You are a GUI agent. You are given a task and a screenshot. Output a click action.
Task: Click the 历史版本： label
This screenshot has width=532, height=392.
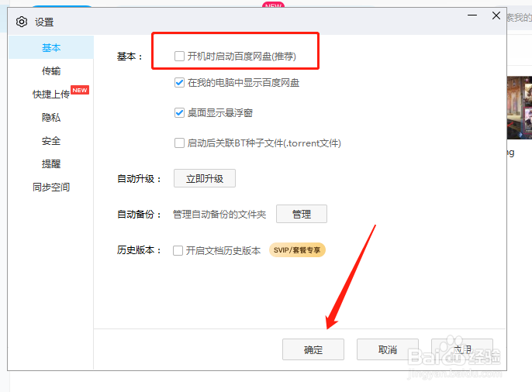tap(139, 250)
